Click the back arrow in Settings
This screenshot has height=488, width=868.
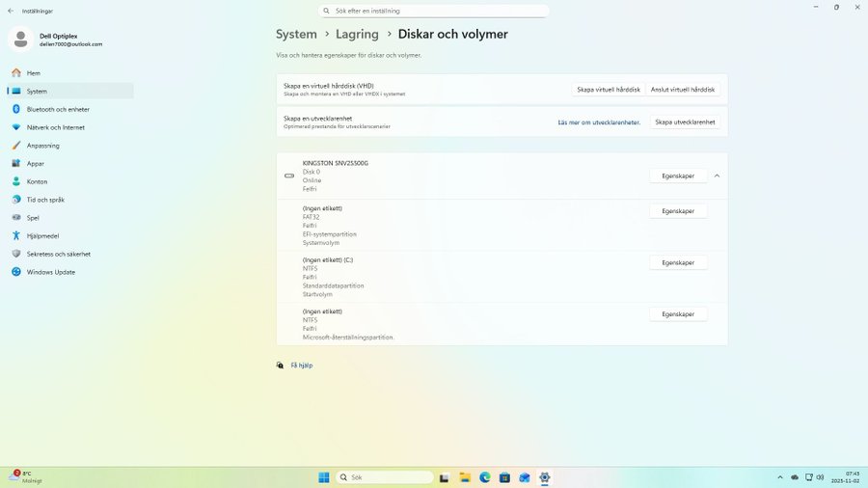pyautogui.click(x=11, y=11)
